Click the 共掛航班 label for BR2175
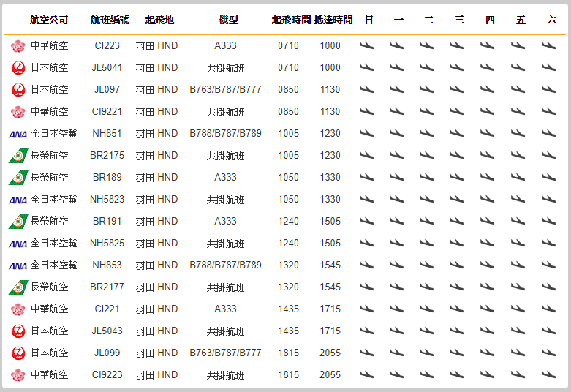 point(225,156)
